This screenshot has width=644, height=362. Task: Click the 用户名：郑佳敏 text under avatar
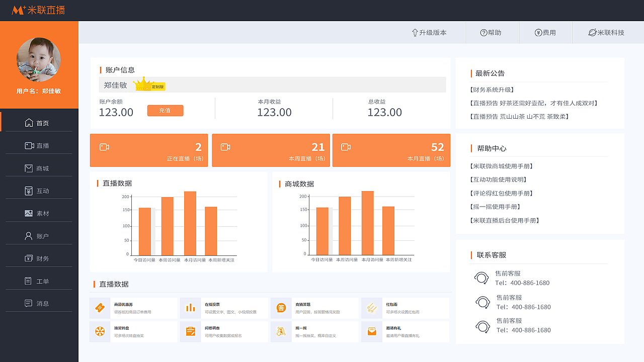pos(39,91)
